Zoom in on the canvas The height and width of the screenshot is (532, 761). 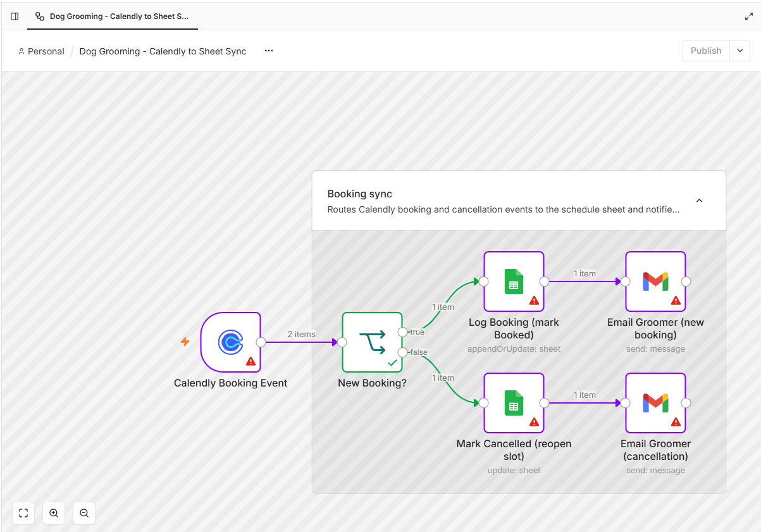tap(54, 513)
